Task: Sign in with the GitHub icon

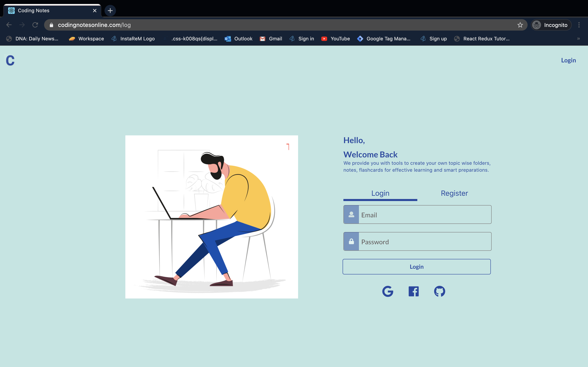Action: click(x=440, y=291)
